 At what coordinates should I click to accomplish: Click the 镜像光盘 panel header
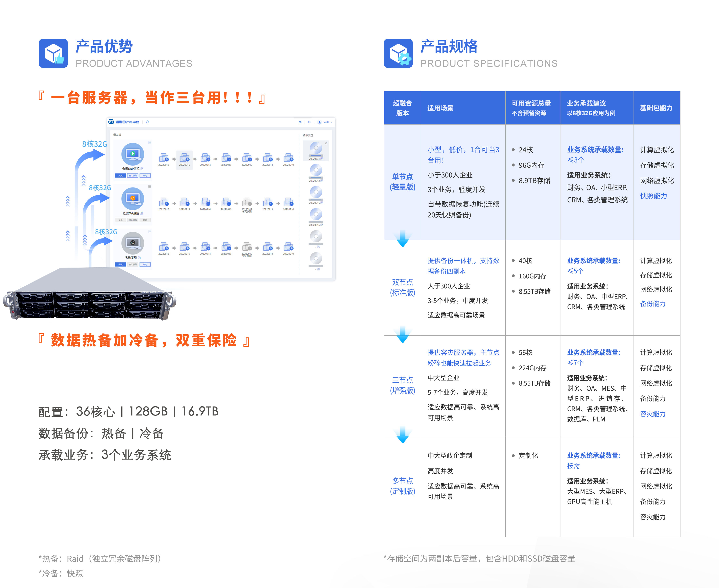[x=308, y=135]
